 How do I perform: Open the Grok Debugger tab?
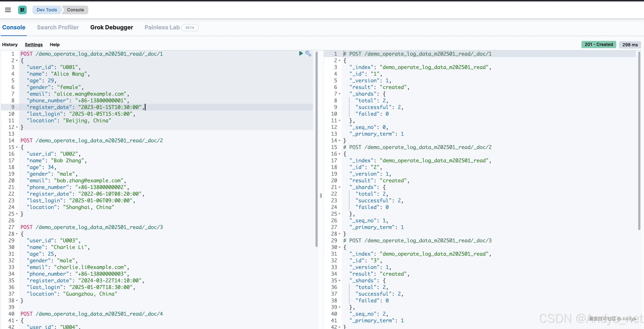(x=111, y=28)
